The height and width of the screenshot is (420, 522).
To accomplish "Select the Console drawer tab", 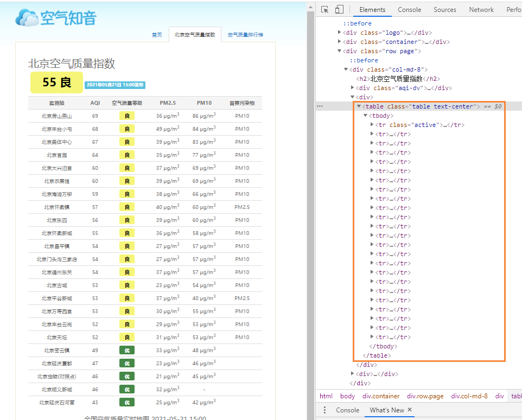I will point(347,410).
